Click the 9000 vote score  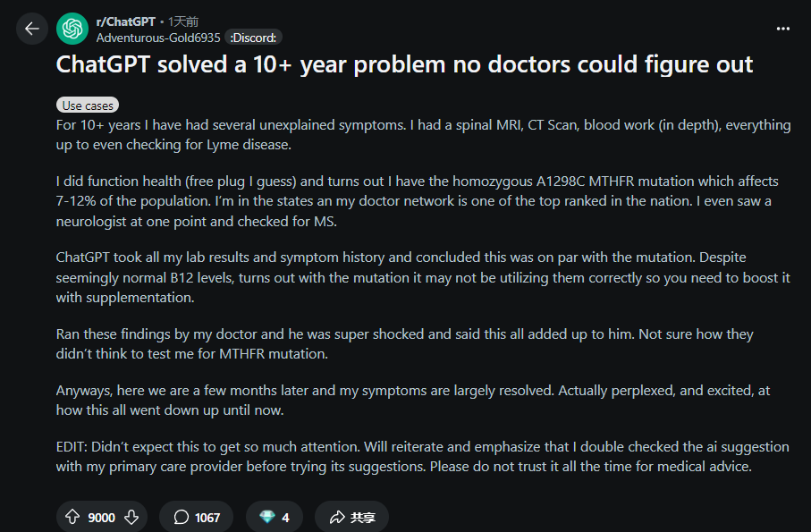[101, 517]
